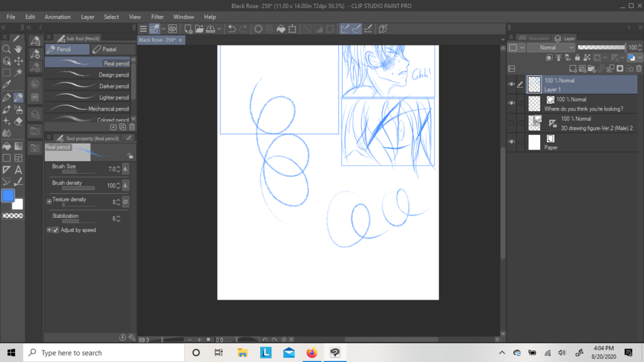
Task: Select the Fill bucket tool in tool palette
Action: (x=7, y=146)
